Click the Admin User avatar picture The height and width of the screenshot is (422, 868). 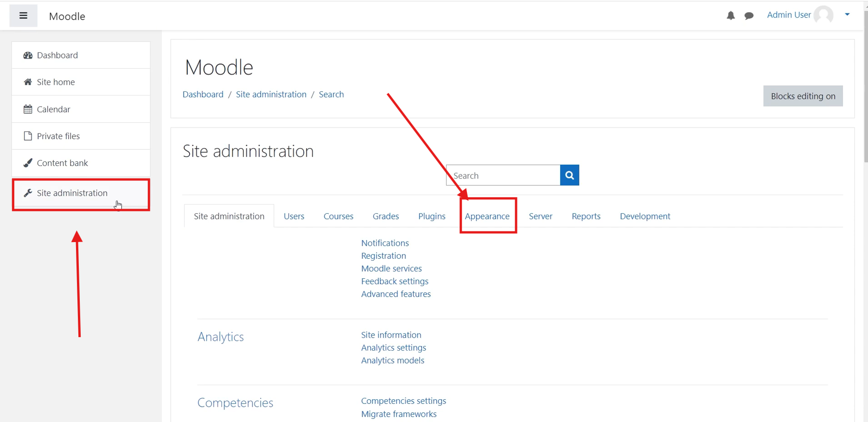click(823, 15)
